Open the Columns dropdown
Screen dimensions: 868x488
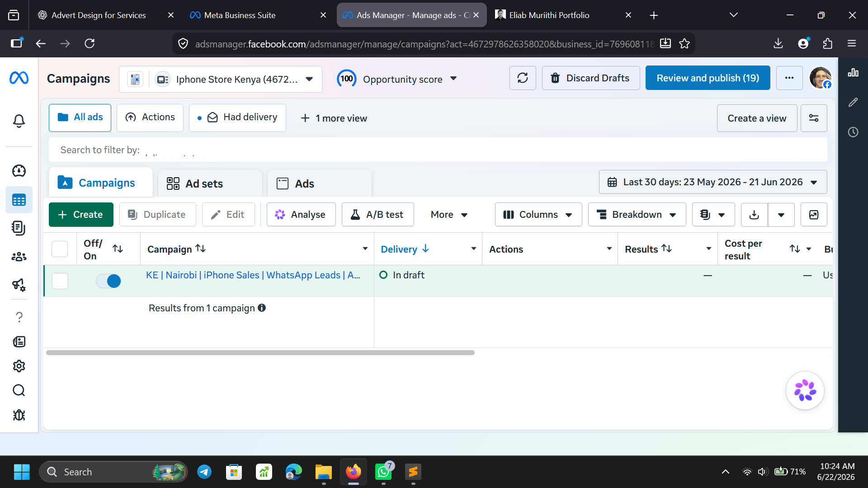click(x=538, y=215)
